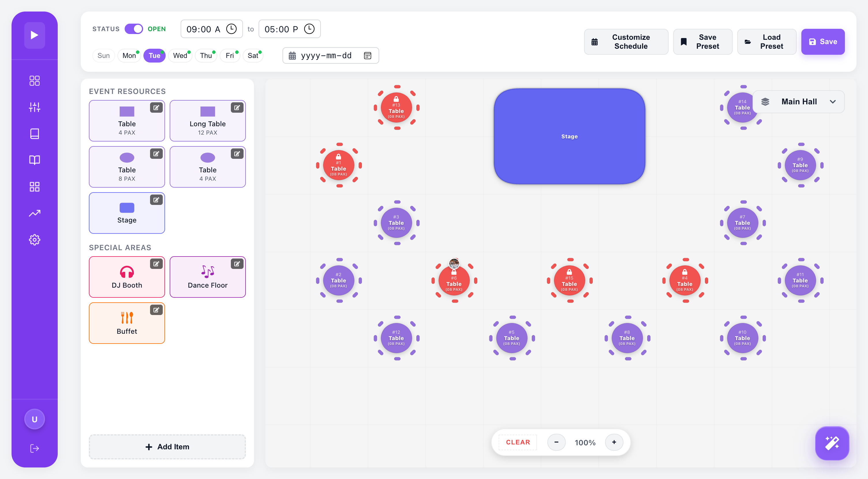Open the settings gear in sidebar
The image size is (868, 479).
tap(34, 240)
